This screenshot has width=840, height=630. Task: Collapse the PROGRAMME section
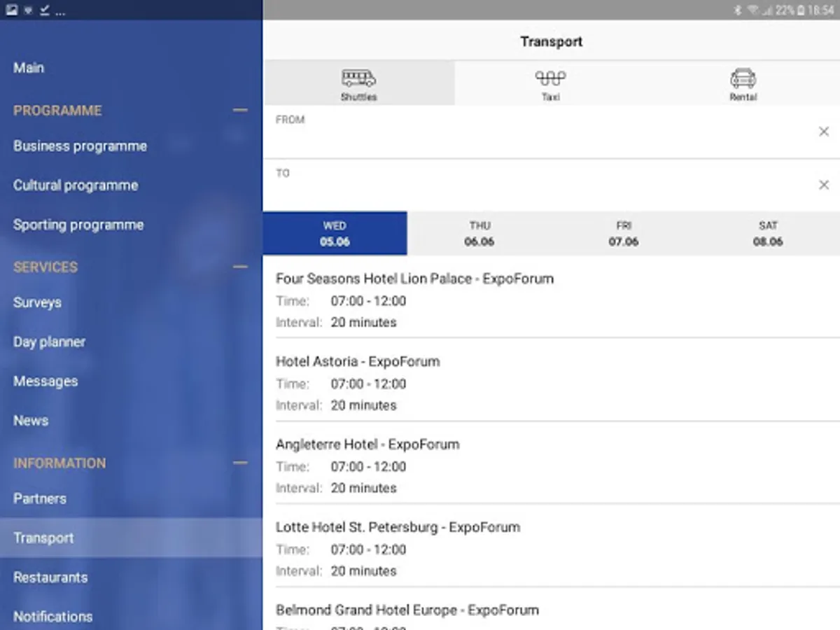coord(240,111)
